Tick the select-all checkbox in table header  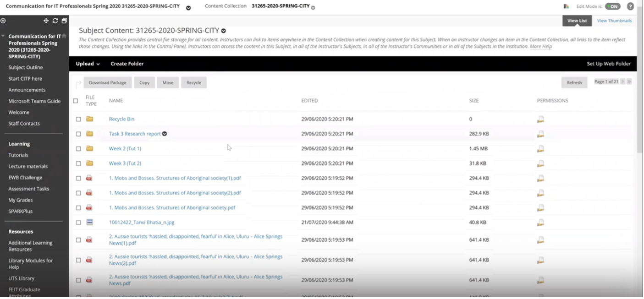(x=76, y=101)
